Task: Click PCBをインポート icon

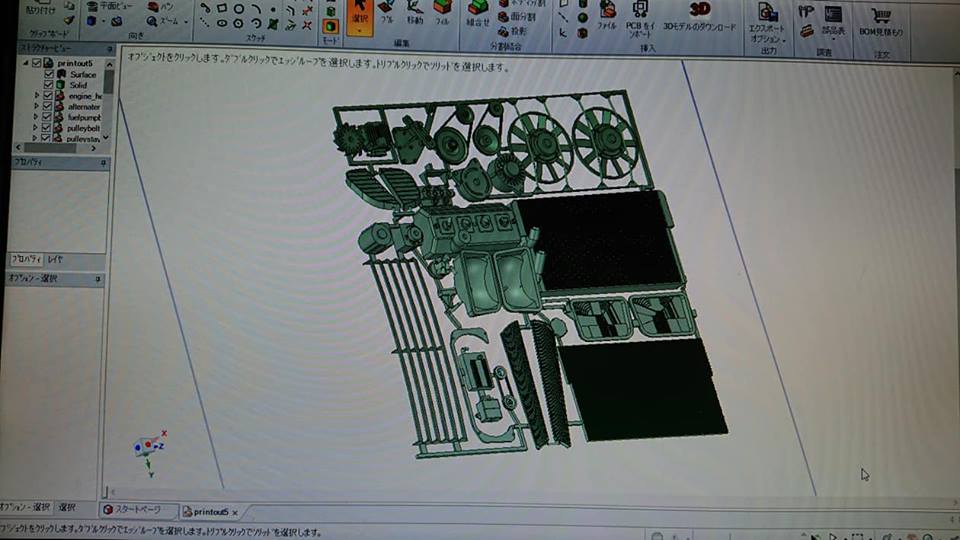Action: 640,17
